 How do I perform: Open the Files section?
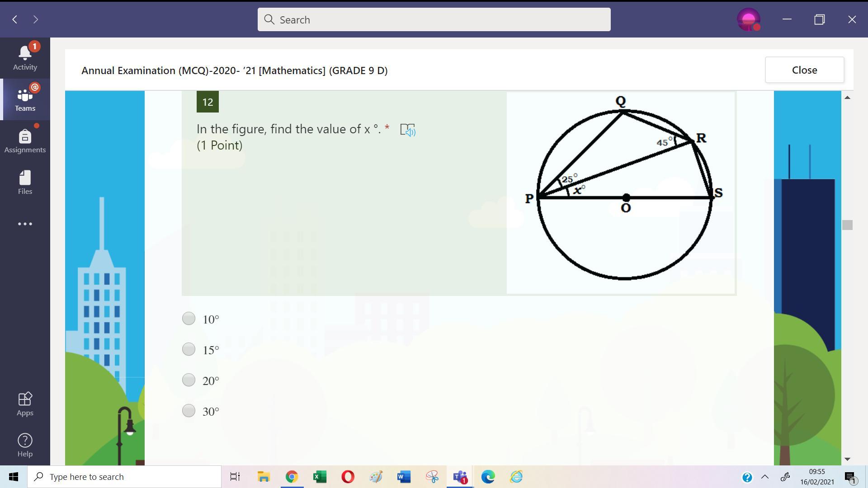click(25, 182)
